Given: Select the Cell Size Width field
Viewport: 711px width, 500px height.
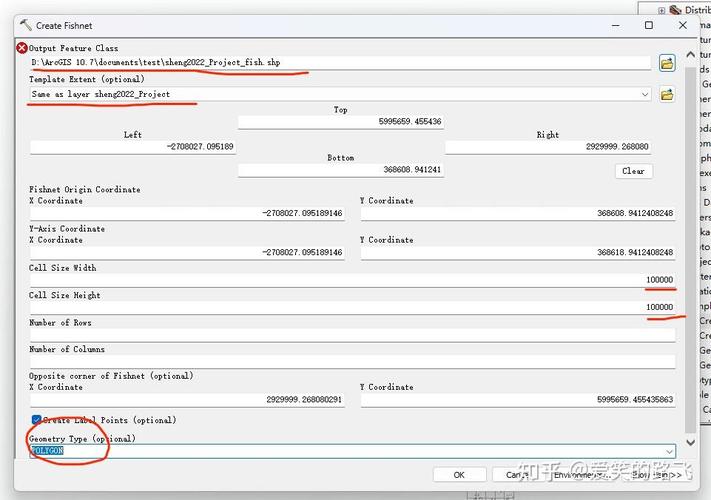Looking at the screenshot, I should pos(352,280).
